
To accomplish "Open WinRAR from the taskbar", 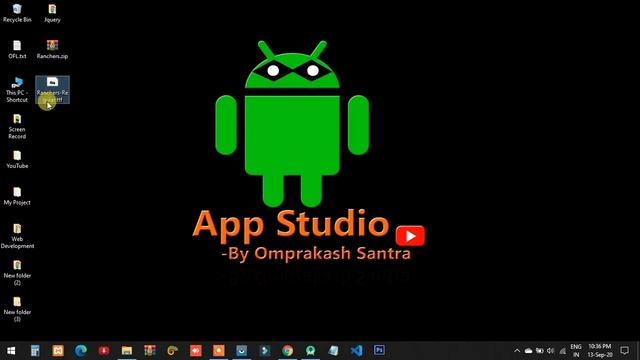I will click(x=149, y=351).
